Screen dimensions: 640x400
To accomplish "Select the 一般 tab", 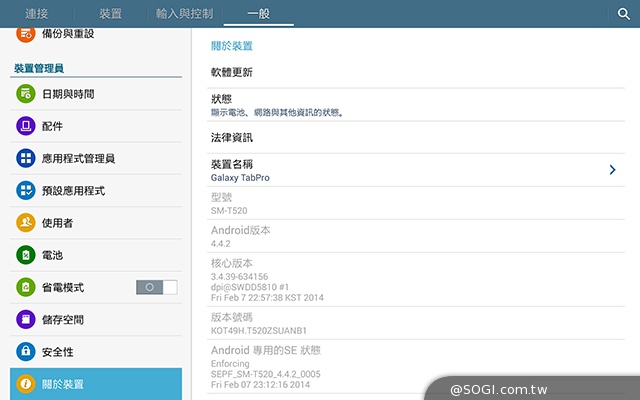I will 259,14.
